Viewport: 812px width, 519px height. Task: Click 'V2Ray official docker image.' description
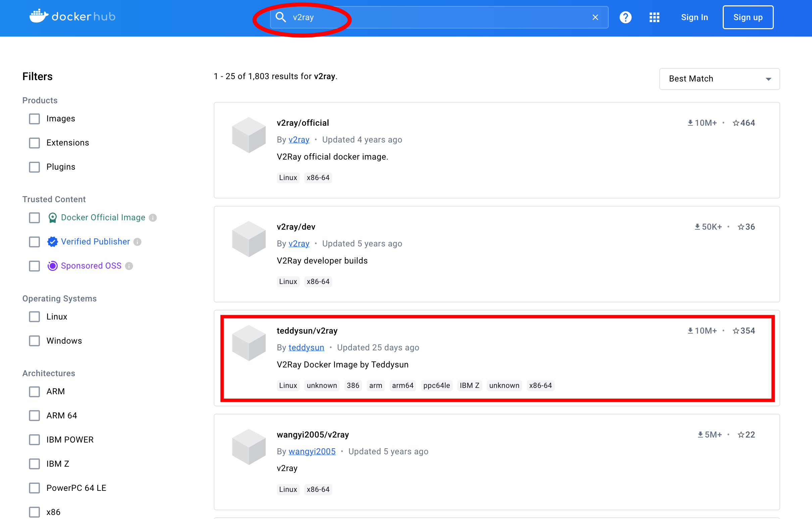tap(332, 157)
